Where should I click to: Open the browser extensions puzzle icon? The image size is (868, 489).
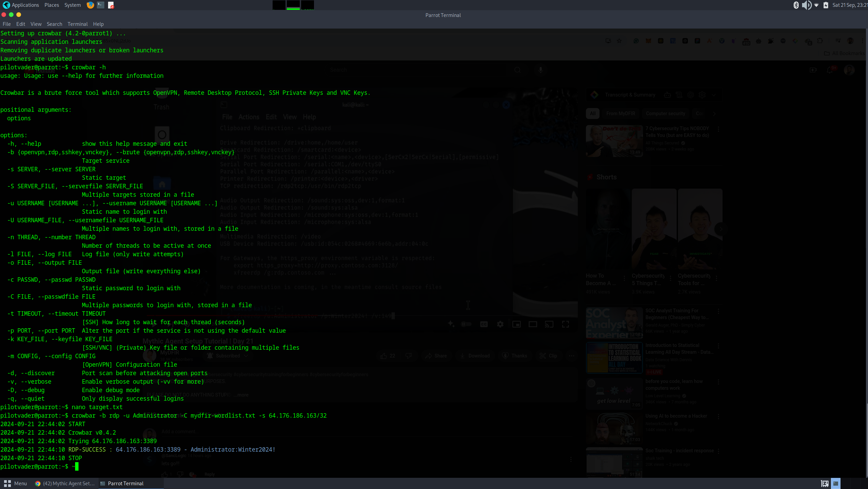click(x=820, y=41)
